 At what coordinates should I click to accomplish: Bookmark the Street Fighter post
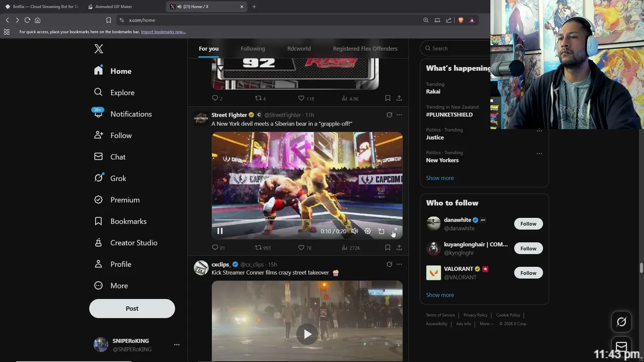[387, 247]
